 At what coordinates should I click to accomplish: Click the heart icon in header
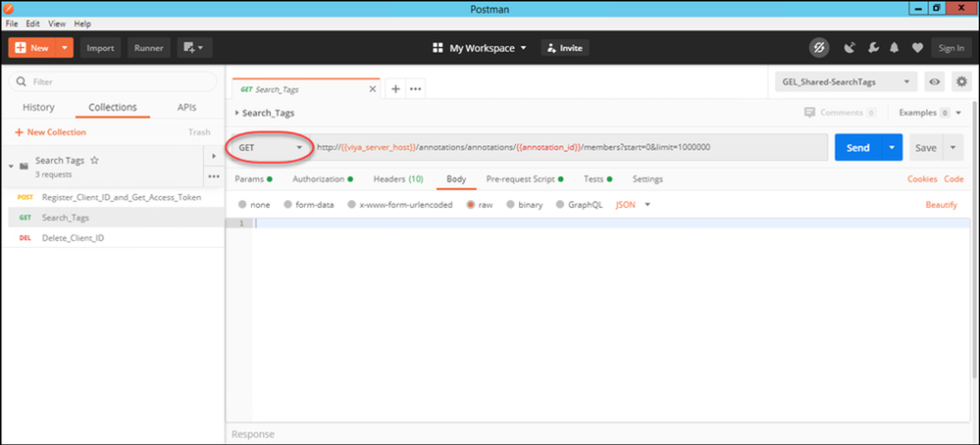pos(917,47)
